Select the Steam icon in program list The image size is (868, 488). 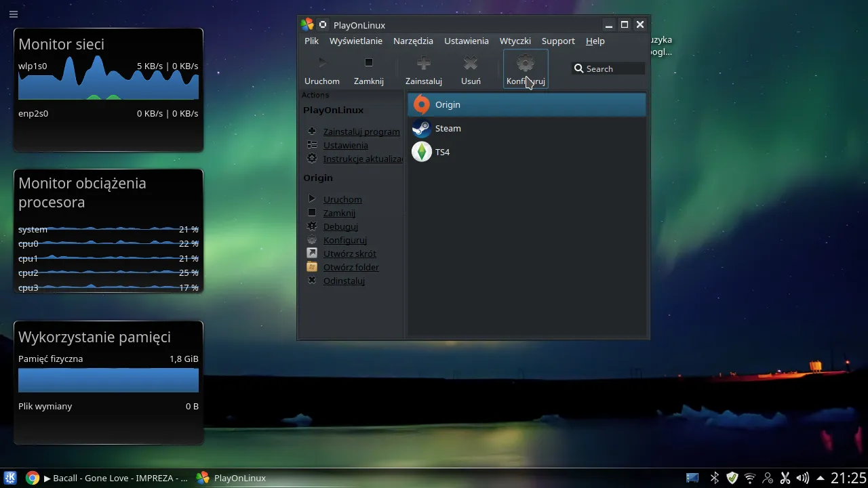click(x=422, y=128)
